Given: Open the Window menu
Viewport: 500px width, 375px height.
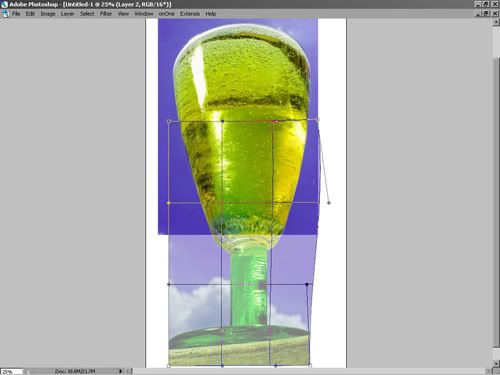Looking at the screenshot, I should (144, 14).
